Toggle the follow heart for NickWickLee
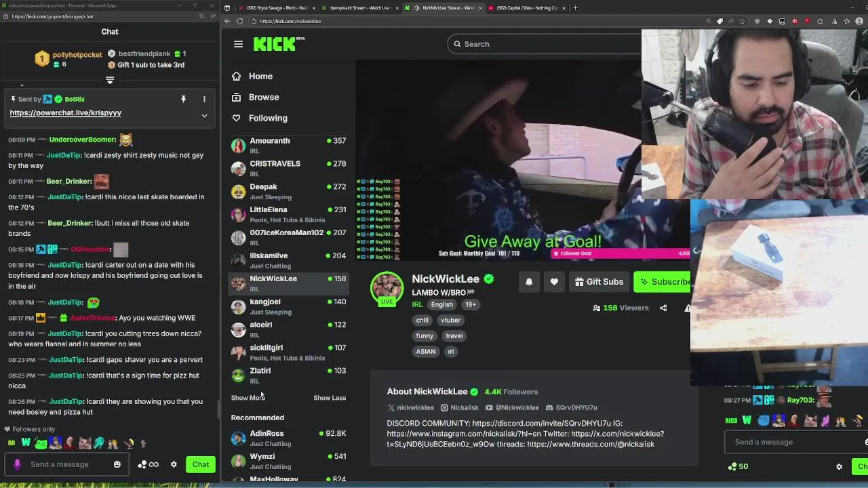This screenshot has height=488, width=868. tap(554, 282)
